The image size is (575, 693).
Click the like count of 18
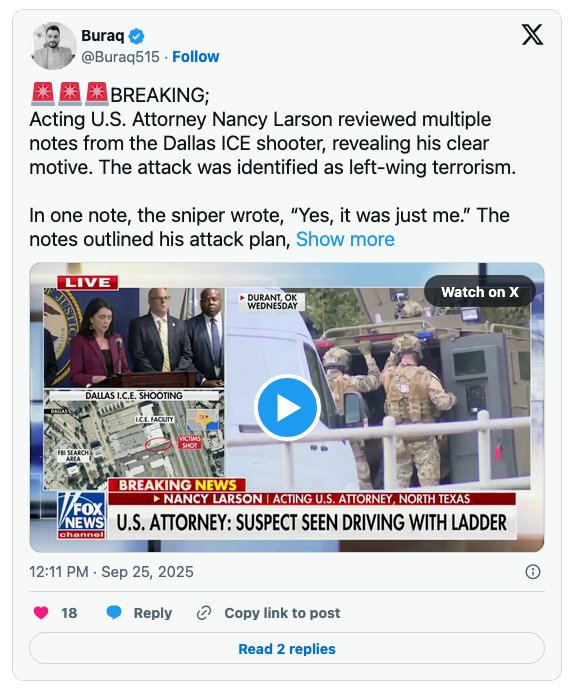coord(69,613)
